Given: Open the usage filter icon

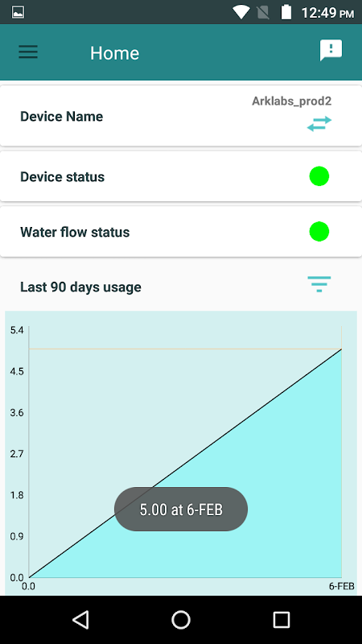Looking at the screenshot, I should [x=319, y=284].
